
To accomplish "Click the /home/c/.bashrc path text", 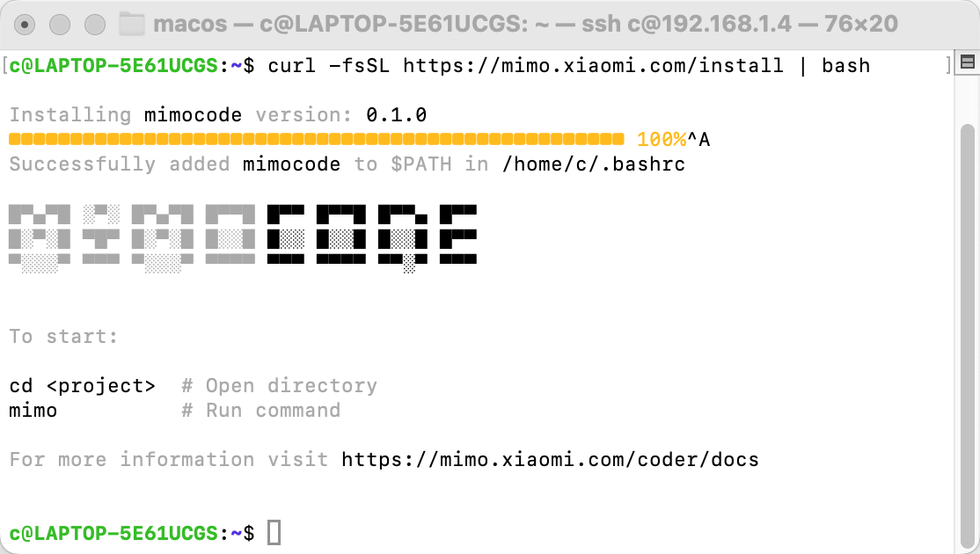I will click(594, 164).
